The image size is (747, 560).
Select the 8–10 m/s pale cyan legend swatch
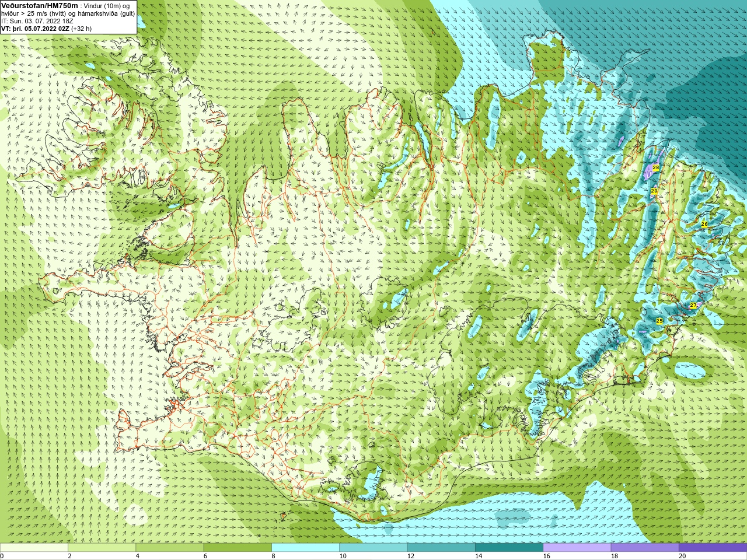click(x=305, y=548)
